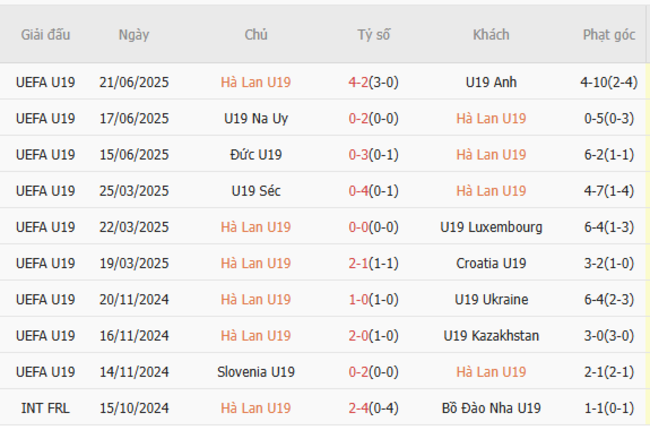Click U19 Luxembourg team name
Screen dimensions: 650x430
491,227
